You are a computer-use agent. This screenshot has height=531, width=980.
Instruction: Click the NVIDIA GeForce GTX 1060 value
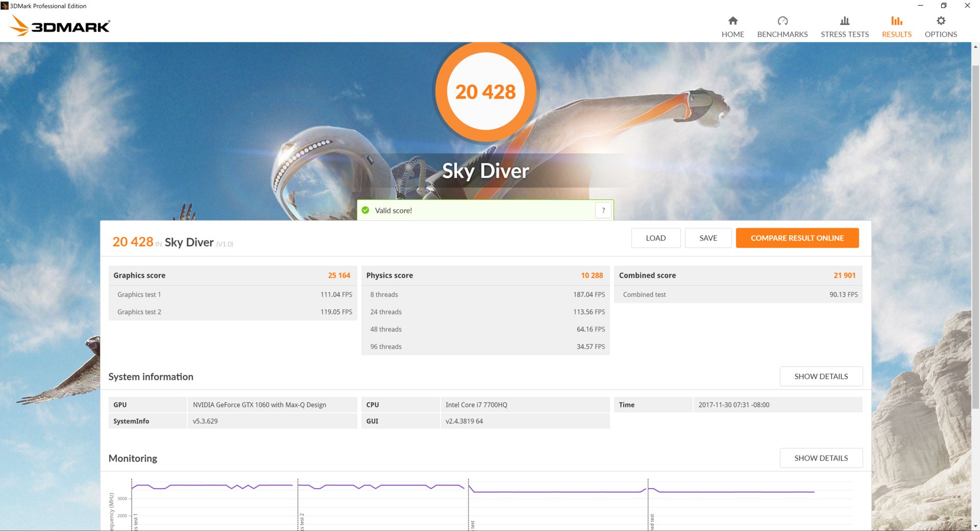[x=259, y=405]
